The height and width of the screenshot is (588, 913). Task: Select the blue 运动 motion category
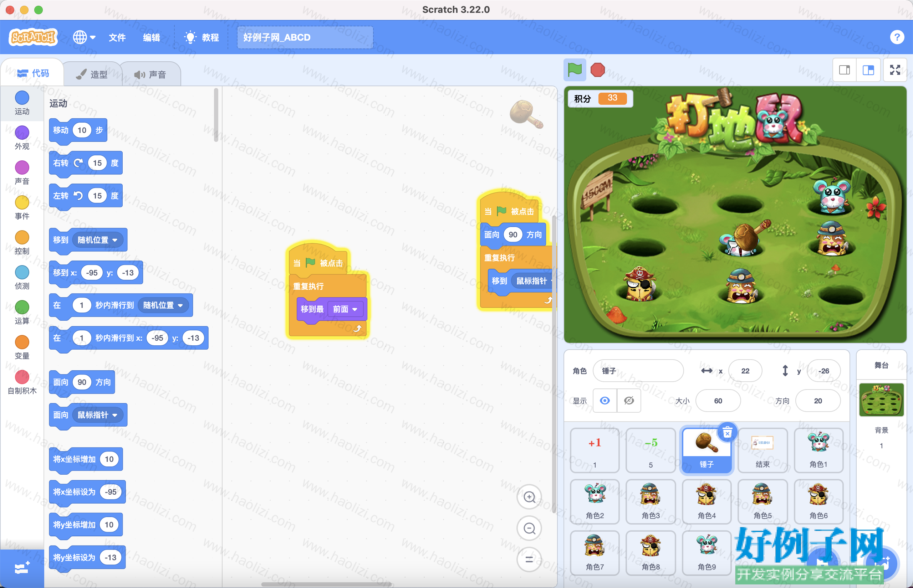(x=22, y=103)
